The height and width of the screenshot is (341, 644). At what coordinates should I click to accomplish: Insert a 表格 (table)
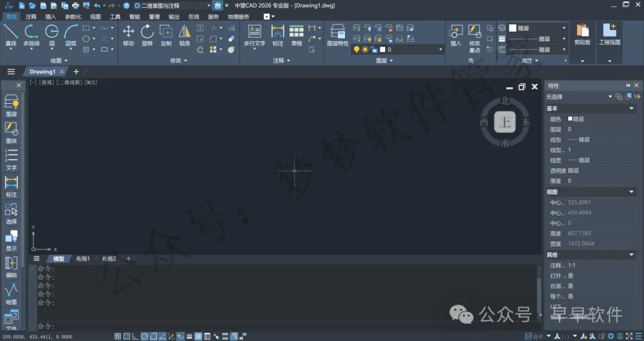tap(296, 35)
